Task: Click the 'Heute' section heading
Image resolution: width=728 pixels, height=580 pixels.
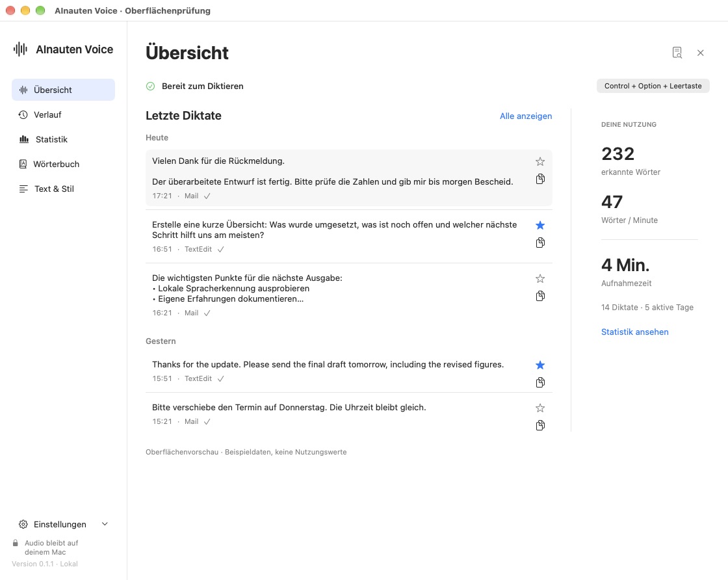Action: pyautogui.click(x=157, y=138)
